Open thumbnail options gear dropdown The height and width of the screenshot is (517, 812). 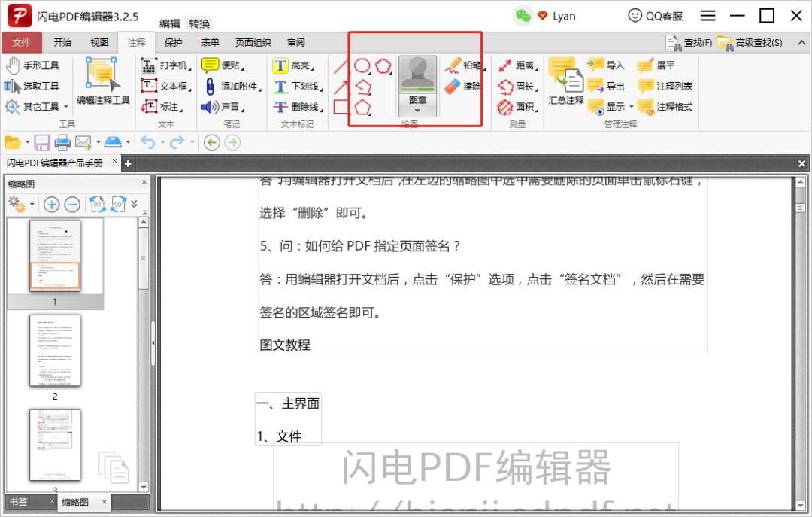(x=21, y=205)
